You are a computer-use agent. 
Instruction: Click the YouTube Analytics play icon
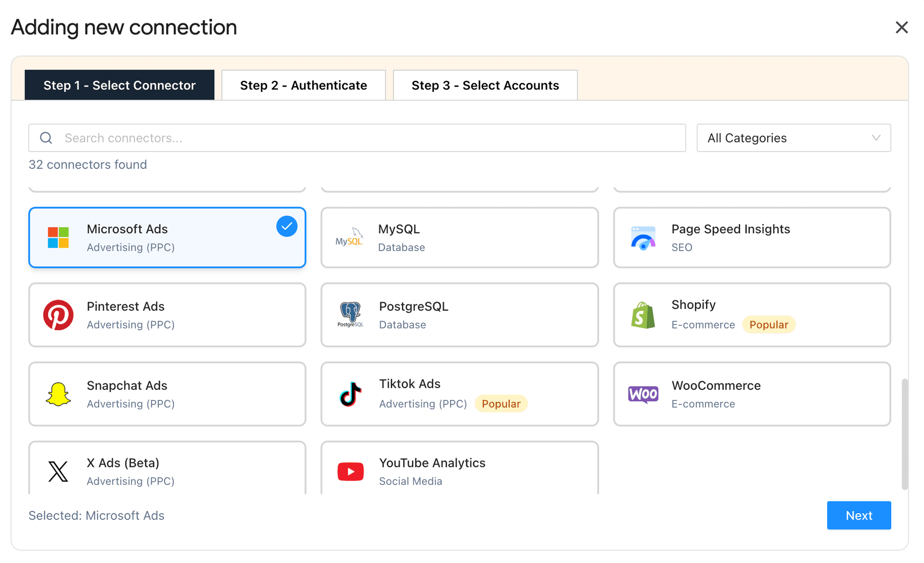(x=350, y=471)
